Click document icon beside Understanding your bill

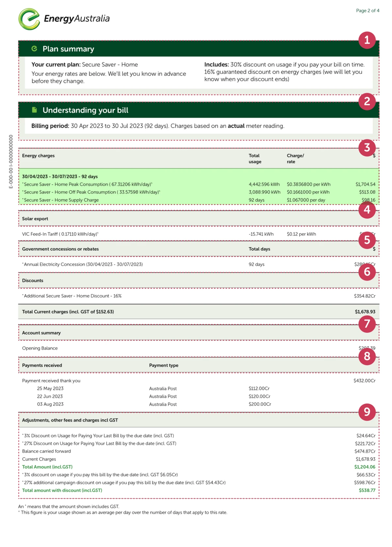pos(34,110)
